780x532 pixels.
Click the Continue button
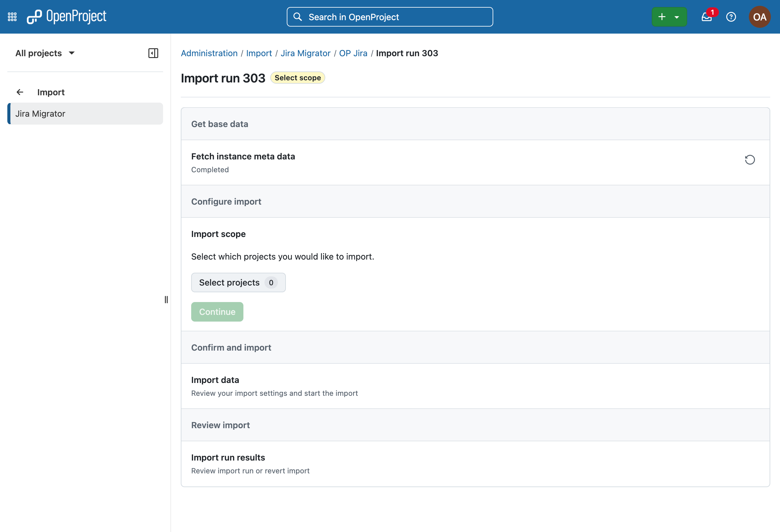217,312
